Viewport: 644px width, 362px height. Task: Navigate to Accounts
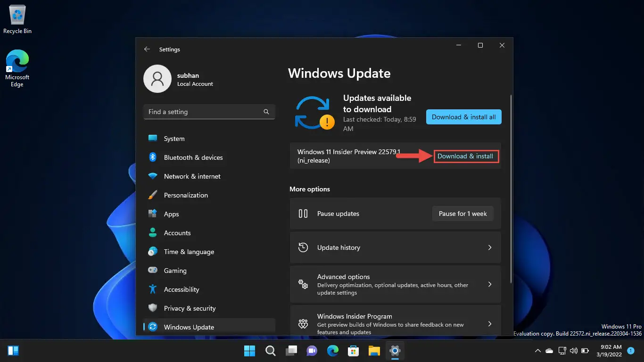[209, 233]
